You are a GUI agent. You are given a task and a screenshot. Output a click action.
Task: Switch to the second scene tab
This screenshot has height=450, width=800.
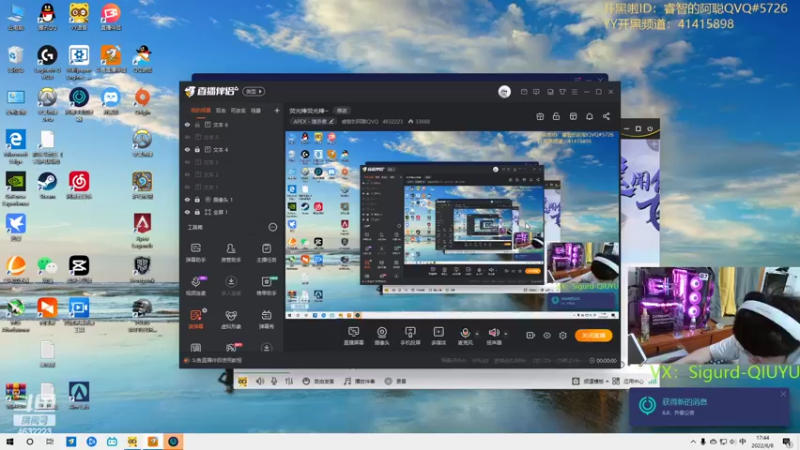tap(220, 110)
